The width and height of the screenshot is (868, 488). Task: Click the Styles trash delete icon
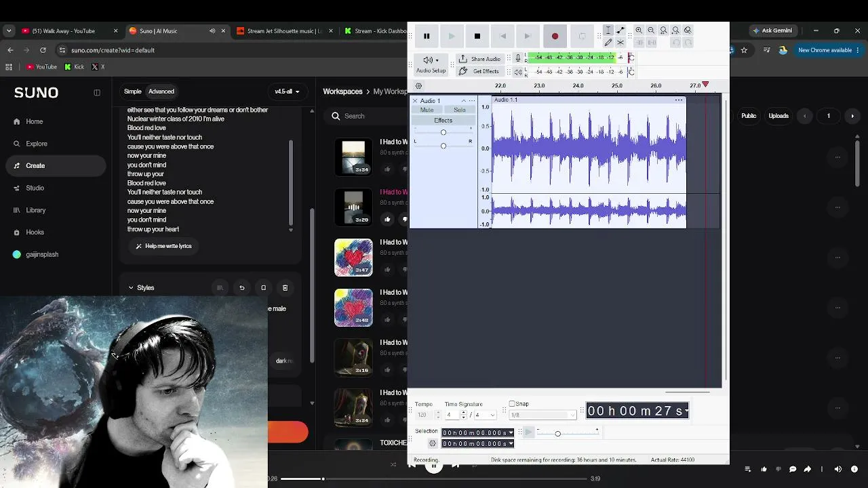pyautogui.click(x=285, y=288)
